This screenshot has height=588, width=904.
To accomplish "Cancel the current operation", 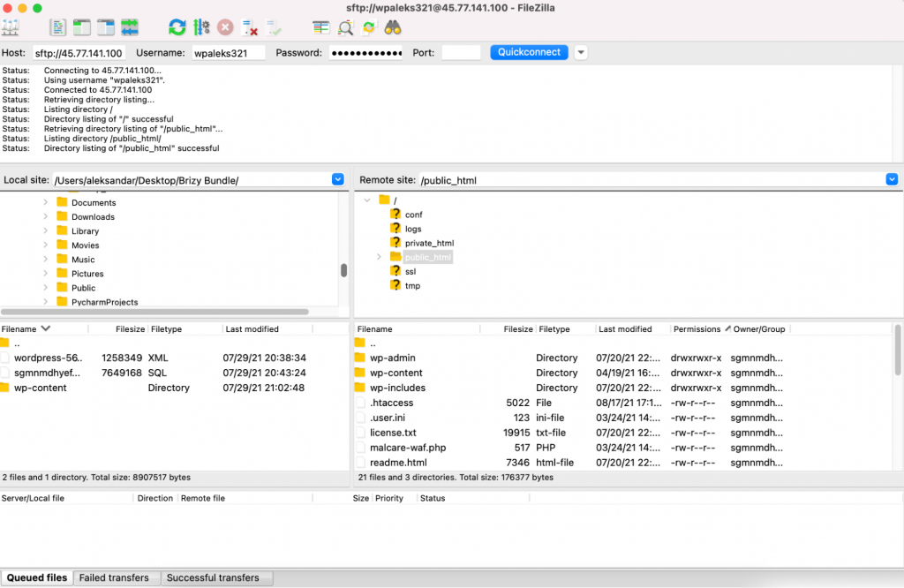I will 225,27.
